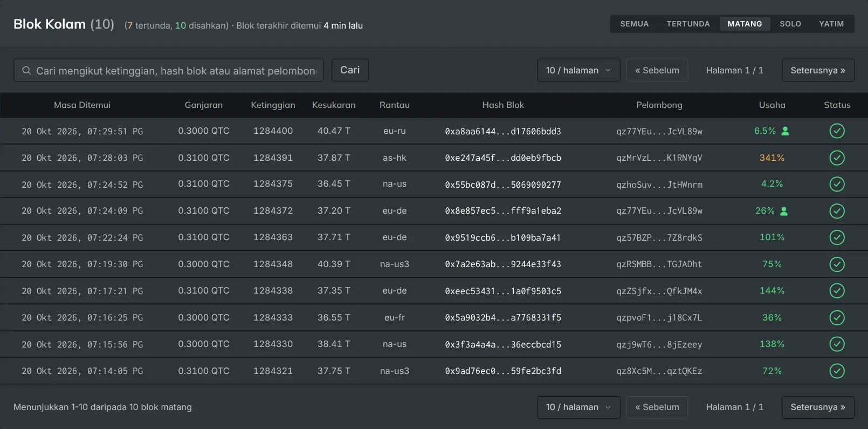Click solo miner icon on block 1284372 row
The height and width of the screenshot is (429, 868).
point(784,211)
